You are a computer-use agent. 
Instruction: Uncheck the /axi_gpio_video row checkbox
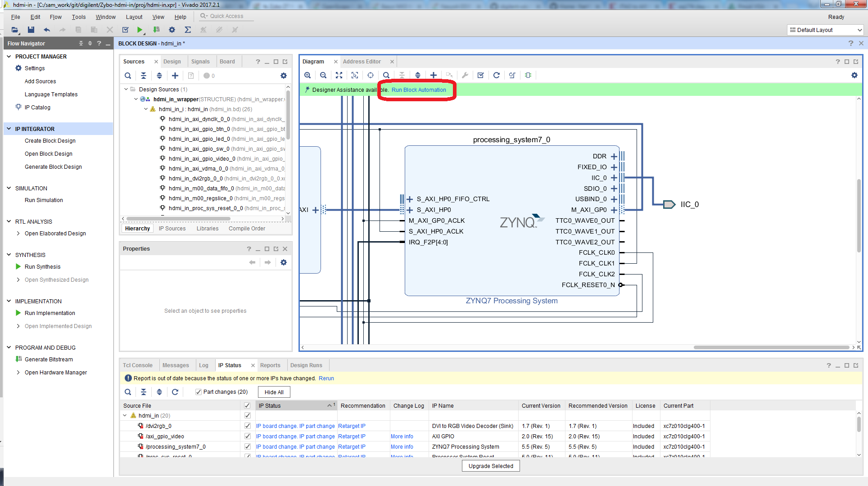point(247,436)
